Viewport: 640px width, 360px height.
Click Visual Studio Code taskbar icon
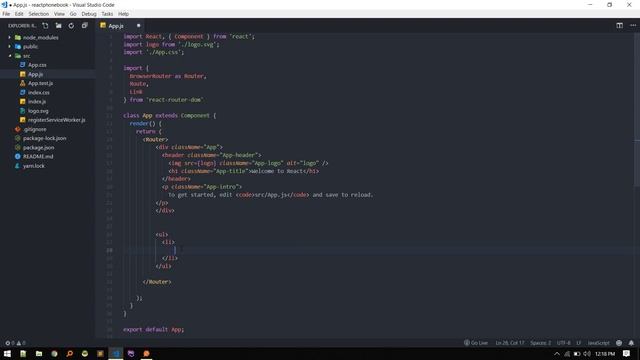116,353
